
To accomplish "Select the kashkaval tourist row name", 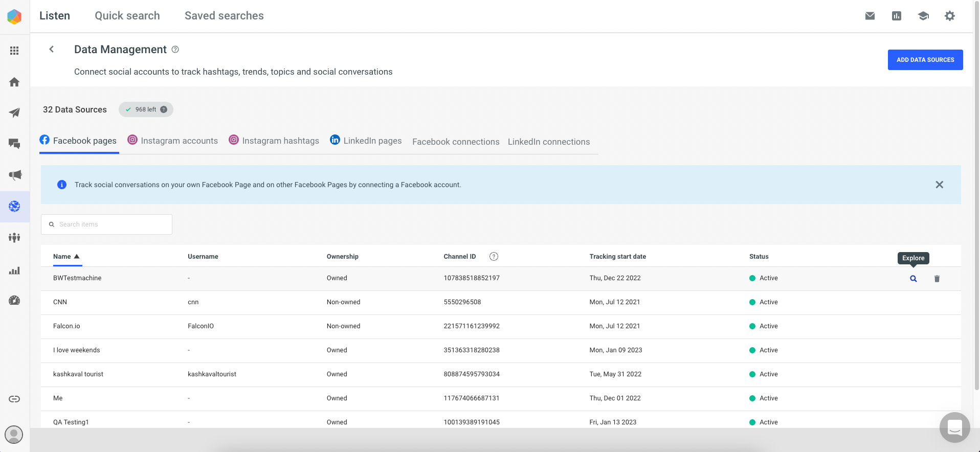I will click(x=78, y=374).
